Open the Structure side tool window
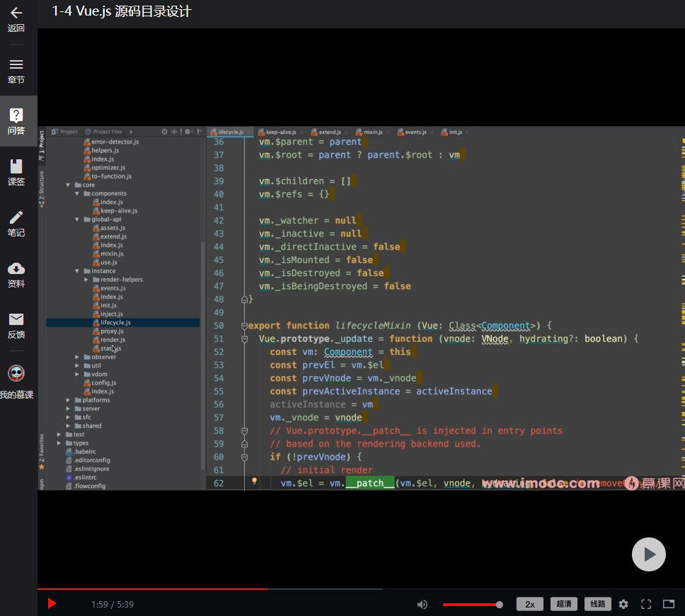 [x=42, y=188]
